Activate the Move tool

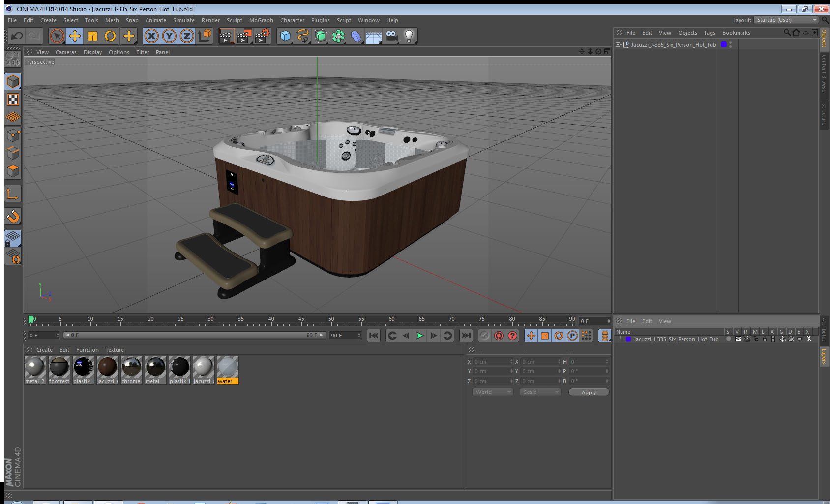[75, 36]
